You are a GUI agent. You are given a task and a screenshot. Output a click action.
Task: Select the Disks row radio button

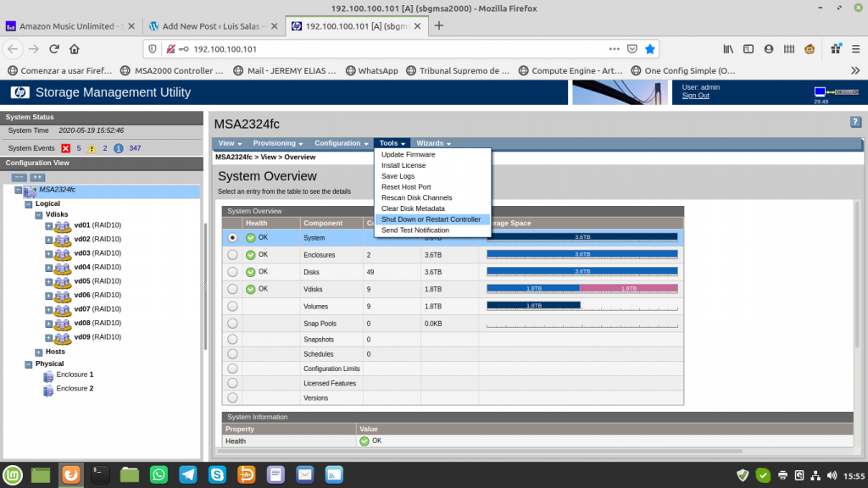click(x=232, y=272)
